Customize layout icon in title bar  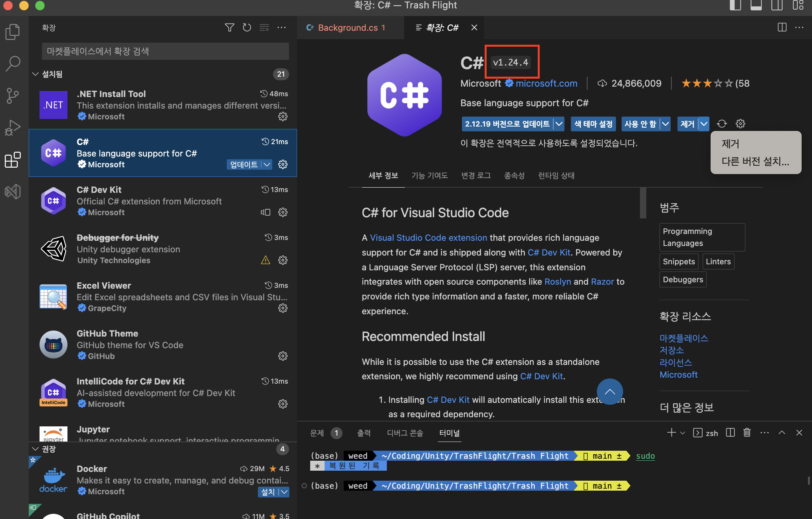click(798, 5)
